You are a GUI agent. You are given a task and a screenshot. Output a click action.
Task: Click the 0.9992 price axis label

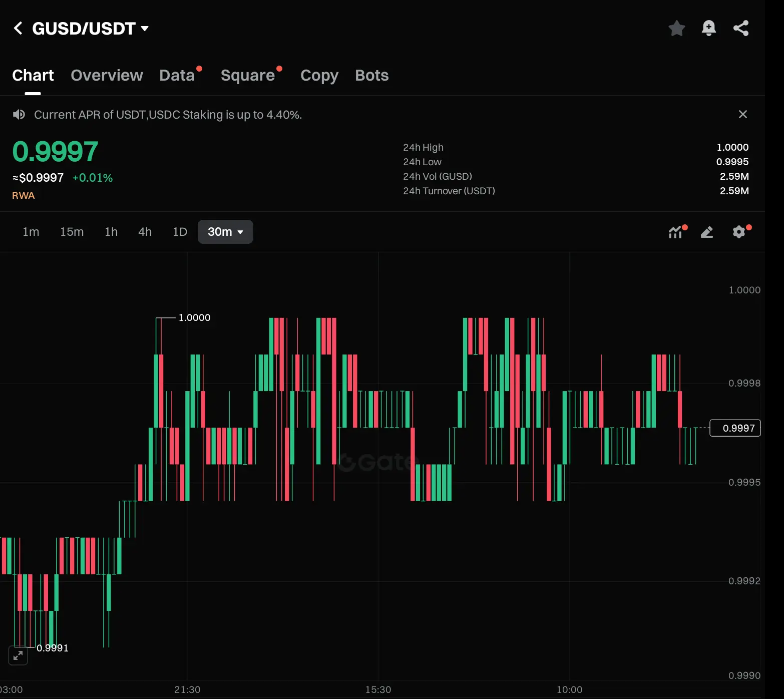coord(744,581)
